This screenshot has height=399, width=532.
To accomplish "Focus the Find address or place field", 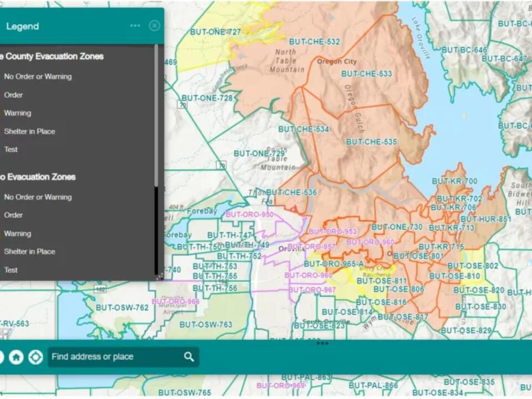I will 115,357.
